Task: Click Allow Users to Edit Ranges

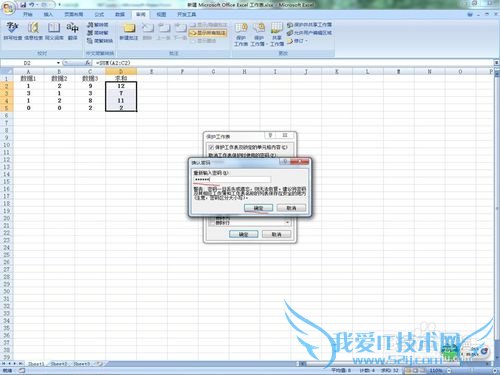Action: 309,33
